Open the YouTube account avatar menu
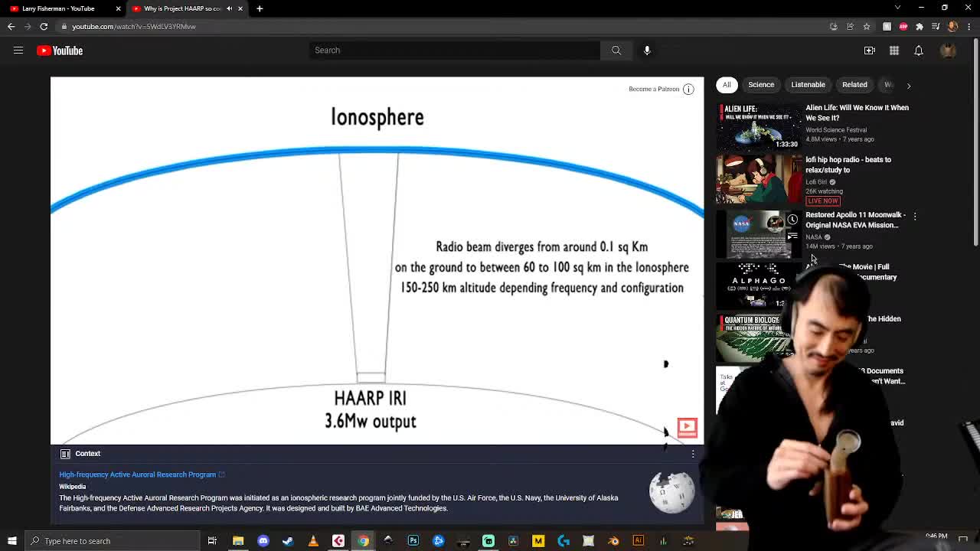Viewport: 980px width, 551px height. coord(948,51)
